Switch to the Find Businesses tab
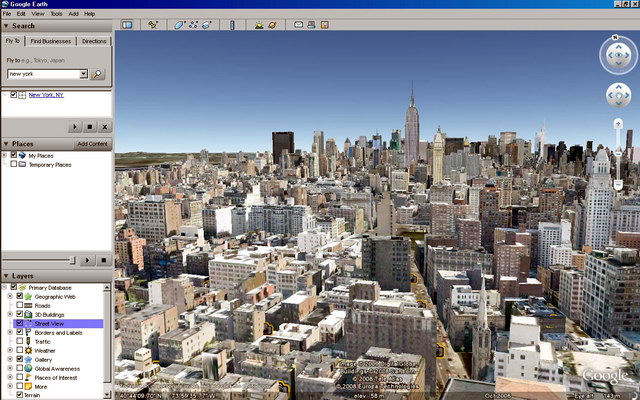This screenshot has height=400, width=640. pos(51,41)
